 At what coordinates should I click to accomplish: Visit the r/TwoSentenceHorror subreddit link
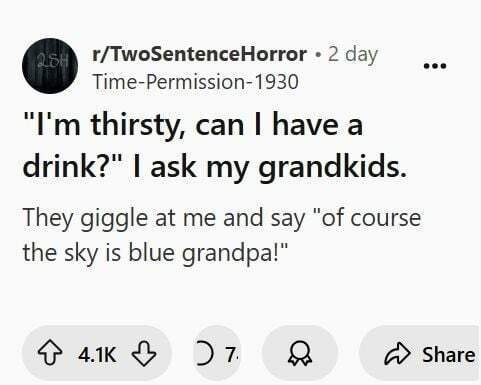tap(200, 54)
